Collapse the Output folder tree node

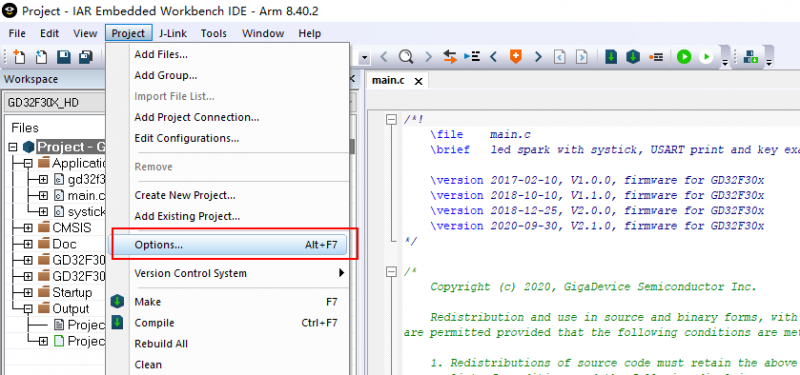click(28, 309)
